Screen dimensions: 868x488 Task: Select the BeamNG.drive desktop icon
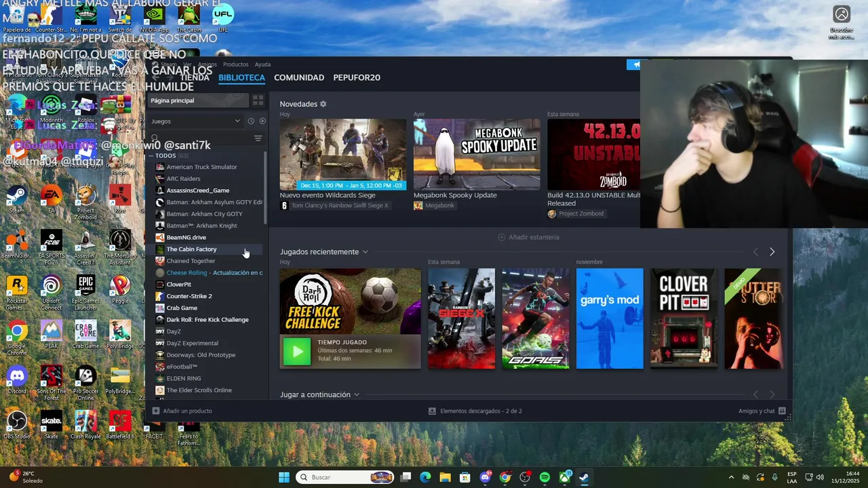[17, 244]
